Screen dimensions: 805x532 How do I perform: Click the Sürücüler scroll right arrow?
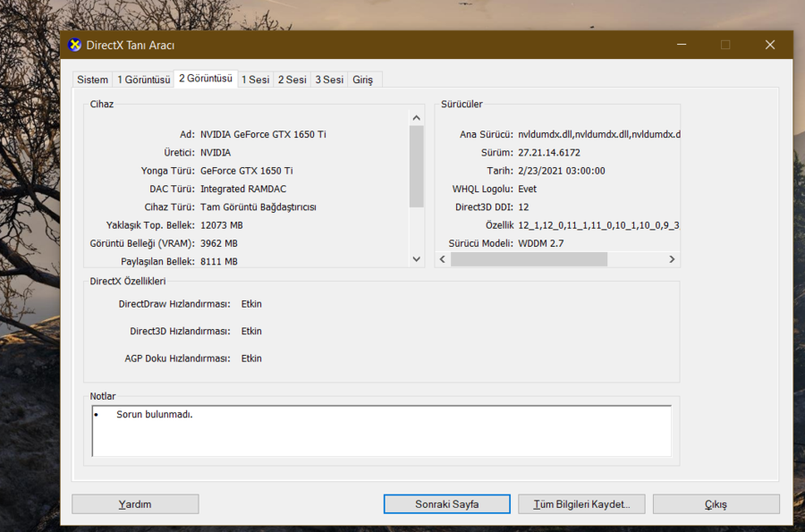click(672, 259)
